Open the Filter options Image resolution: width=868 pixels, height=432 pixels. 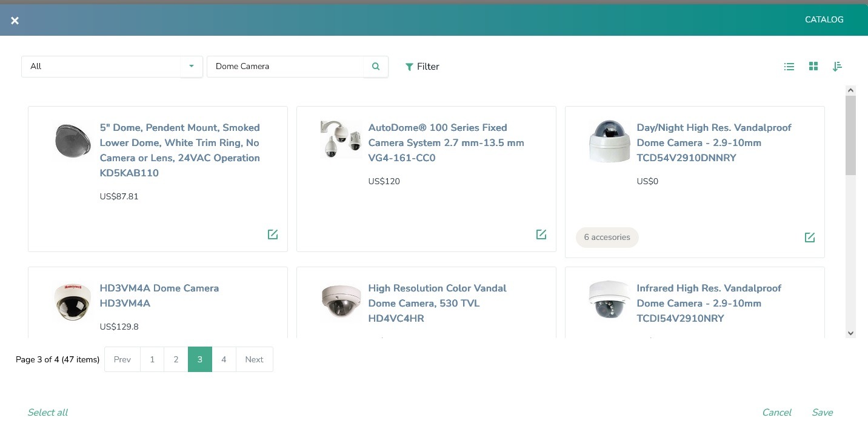(x=422, y=67)
